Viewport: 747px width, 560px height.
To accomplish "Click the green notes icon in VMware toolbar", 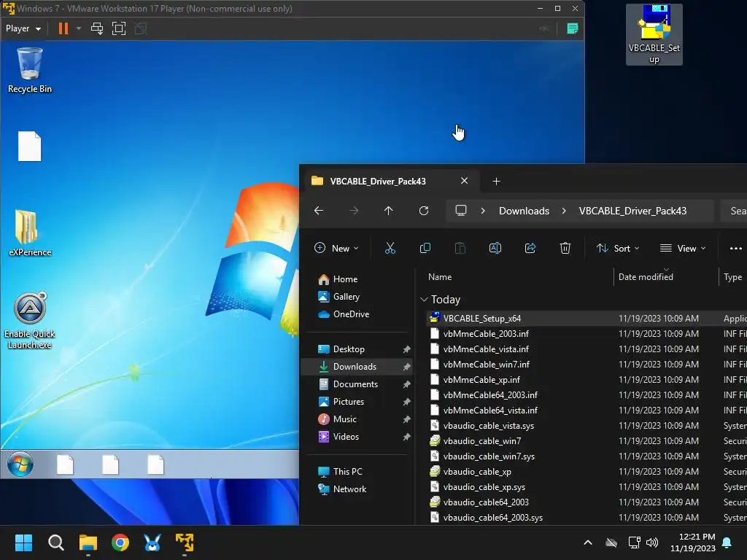I will (572, 28).
